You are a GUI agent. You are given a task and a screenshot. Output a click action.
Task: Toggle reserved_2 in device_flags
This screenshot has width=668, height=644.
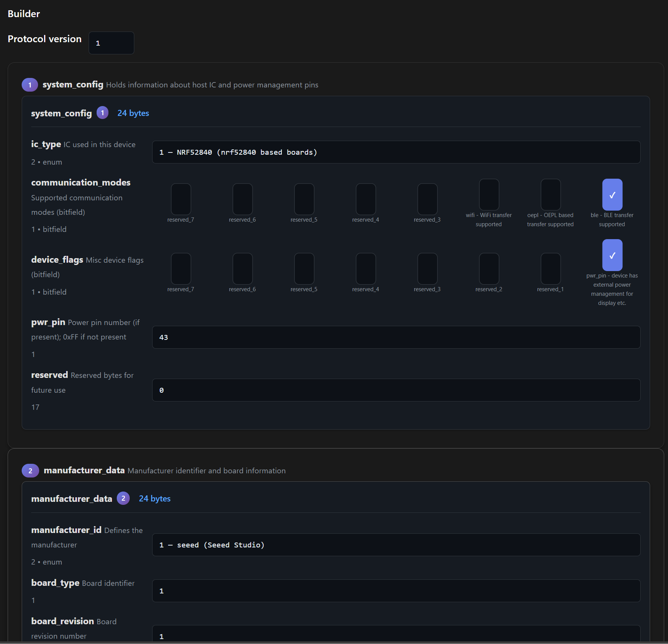(x=489, y=269)
